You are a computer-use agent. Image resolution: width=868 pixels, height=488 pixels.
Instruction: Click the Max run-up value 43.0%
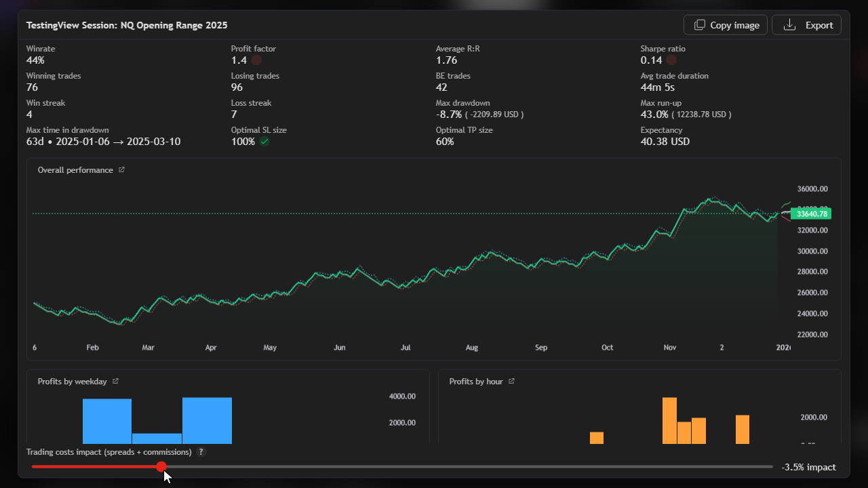(x=654, y=115)
